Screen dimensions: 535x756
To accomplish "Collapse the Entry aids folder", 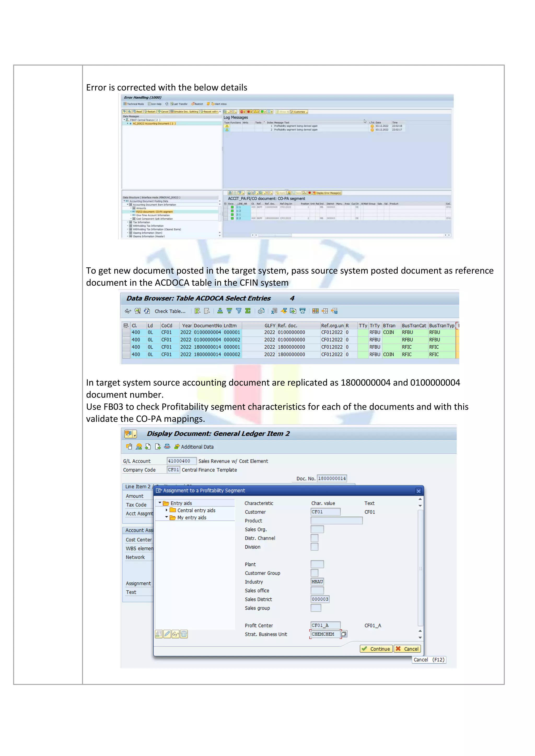I will (160, 503).
